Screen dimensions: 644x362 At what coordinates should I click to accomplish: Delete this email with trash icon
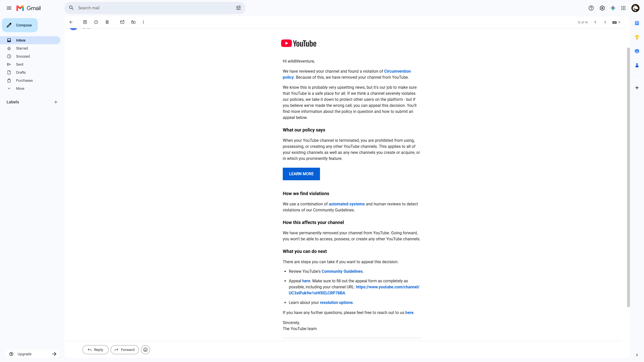click(107, 22)
